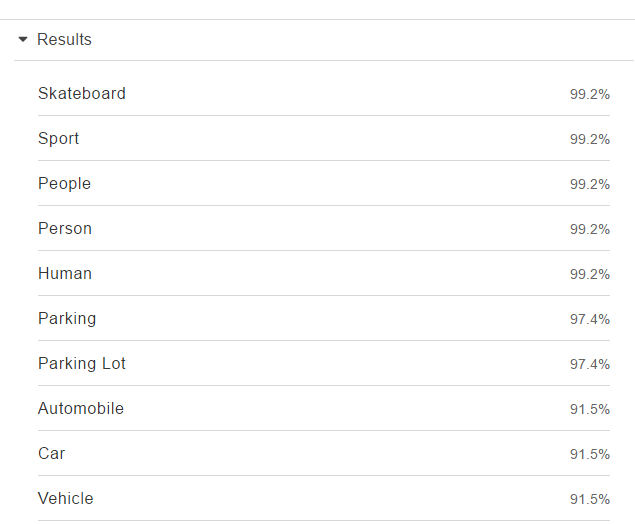
Task: Click the confidence percentage beside Sport
Action: click(590, 139)
